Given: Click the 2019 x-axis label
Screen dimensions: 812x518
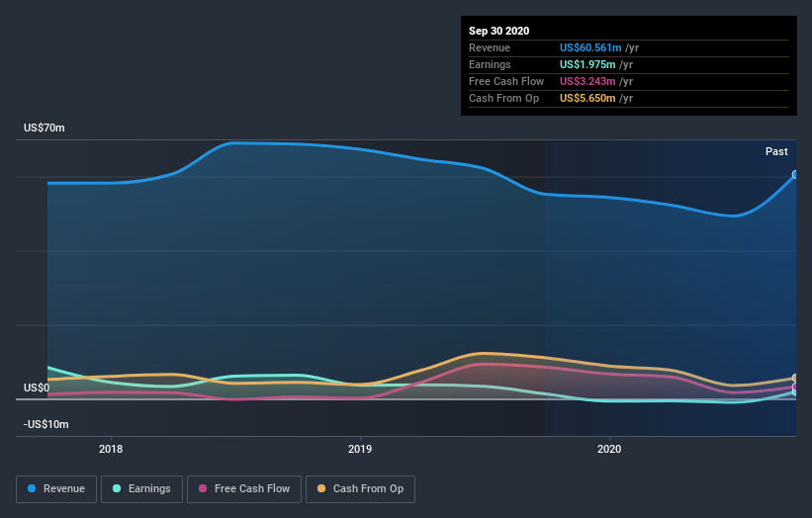Looking at the screenshot, I should [360, 449].
